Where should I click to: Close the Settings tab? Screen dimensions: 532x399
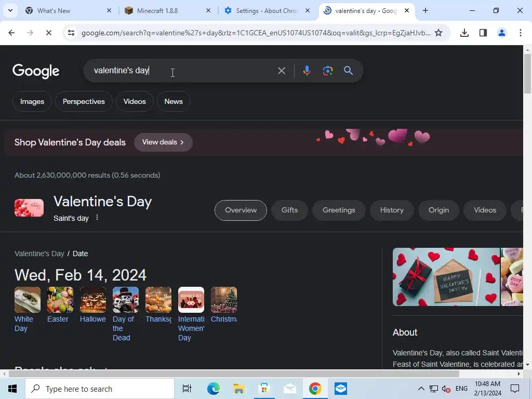coord(308,10)
